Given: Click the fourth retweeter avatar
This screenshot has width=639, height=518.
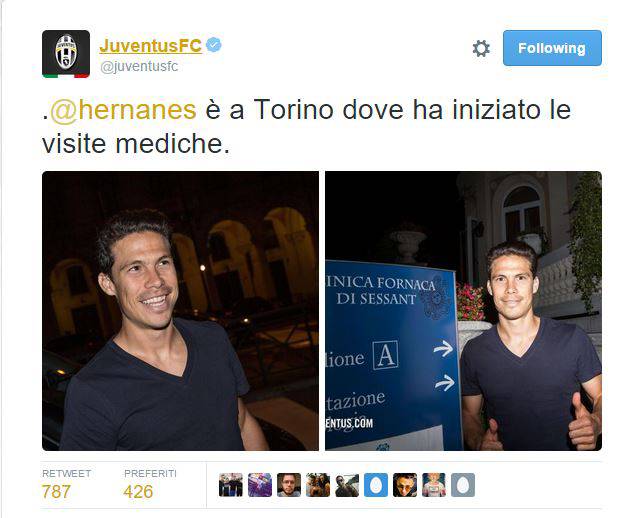Looking at the screenshot, I should [318, 485].
